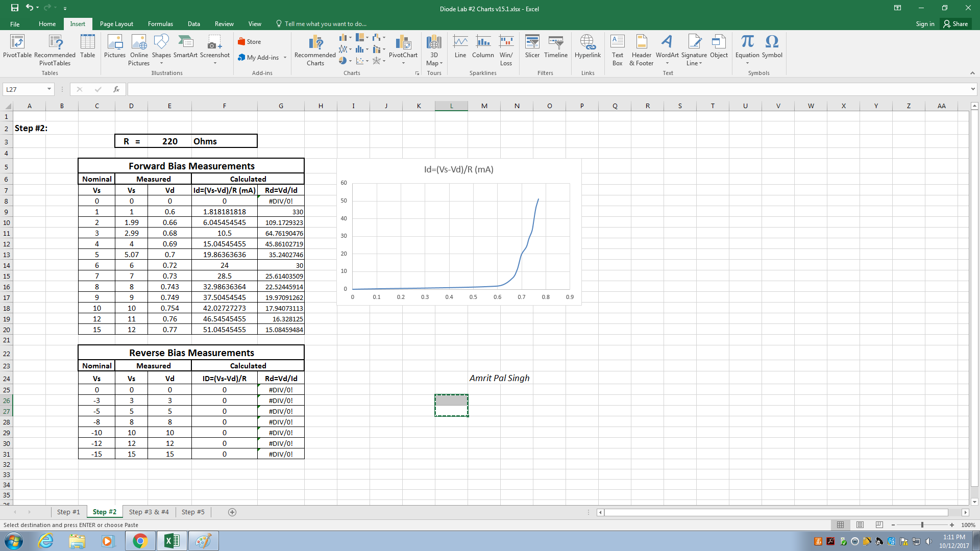Switch to the Review ribbon tab

[x=224, y=24]
